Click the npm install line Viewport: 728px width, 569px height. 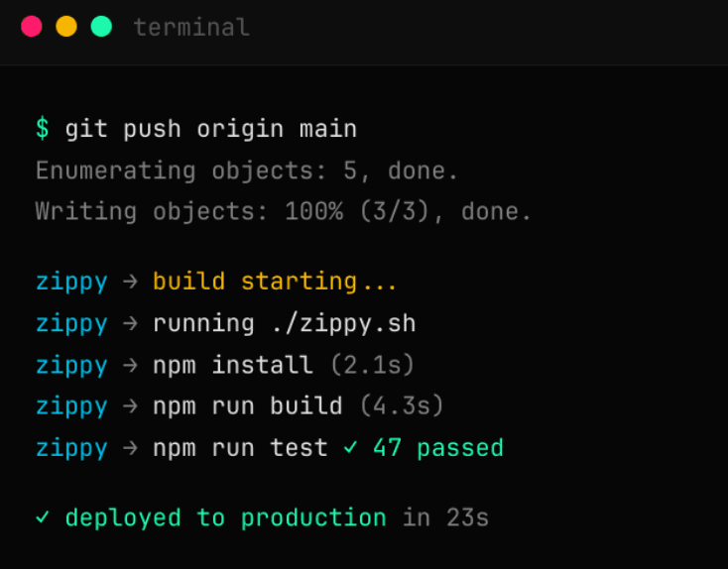coord(232,365)
